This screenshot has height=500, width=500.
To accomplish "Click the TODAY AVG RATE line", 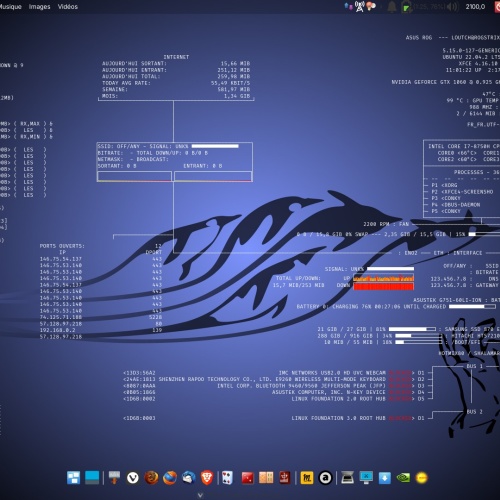I will pos(176,83).
